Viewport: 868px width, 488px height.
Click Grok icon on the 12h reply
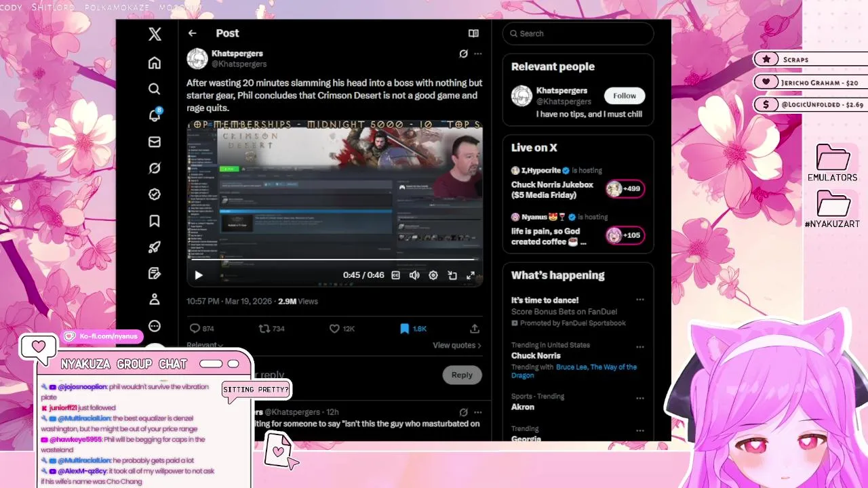463,412
